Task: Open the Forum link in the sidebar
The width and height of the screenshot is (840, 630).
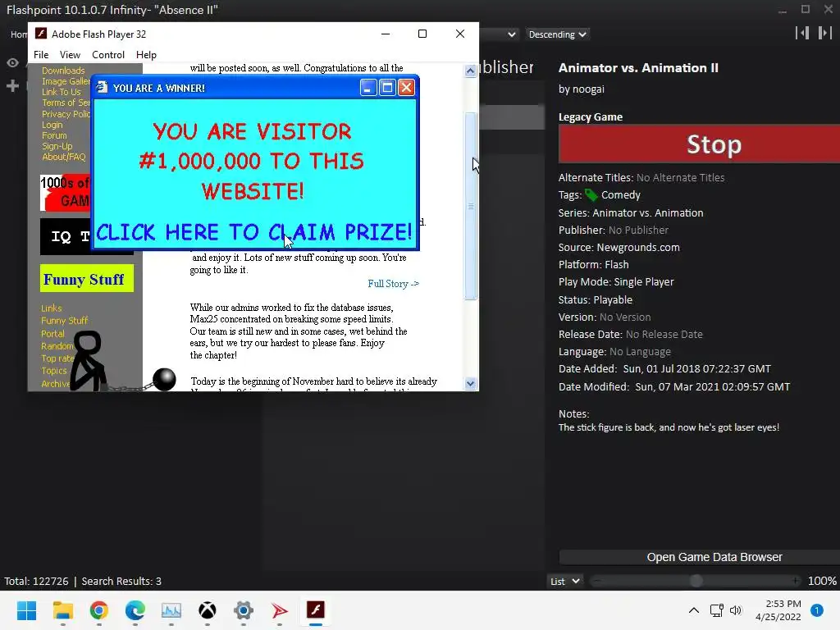Action: click(x=54, y=135)
